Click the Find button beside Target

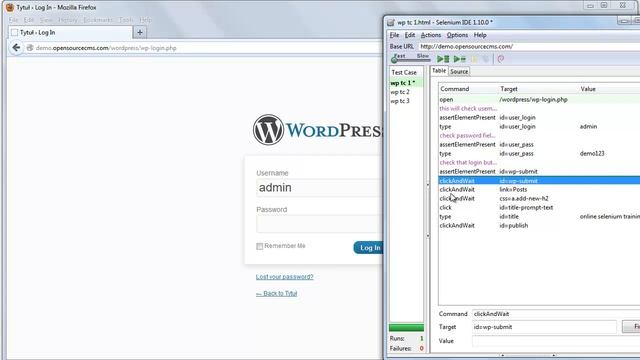point(631,327)
